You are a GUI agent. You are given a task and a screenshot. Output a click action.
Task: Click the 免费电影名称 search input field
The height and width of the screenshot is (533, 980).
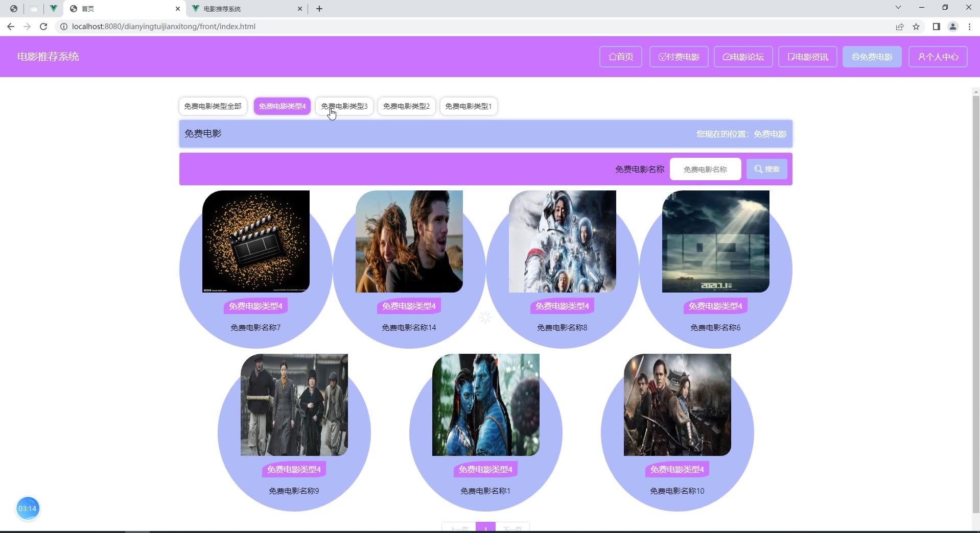[705, 169]
